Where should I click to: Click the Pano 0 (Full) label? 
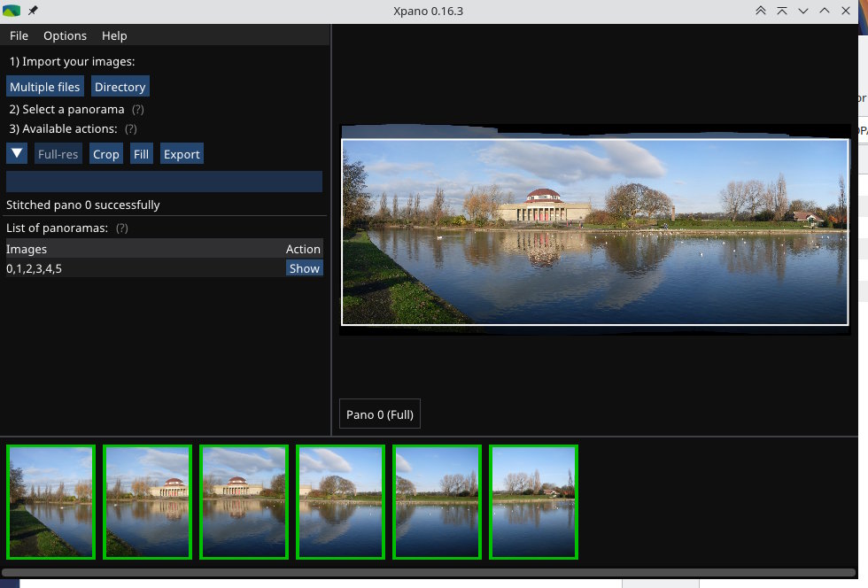coord(380,414)
